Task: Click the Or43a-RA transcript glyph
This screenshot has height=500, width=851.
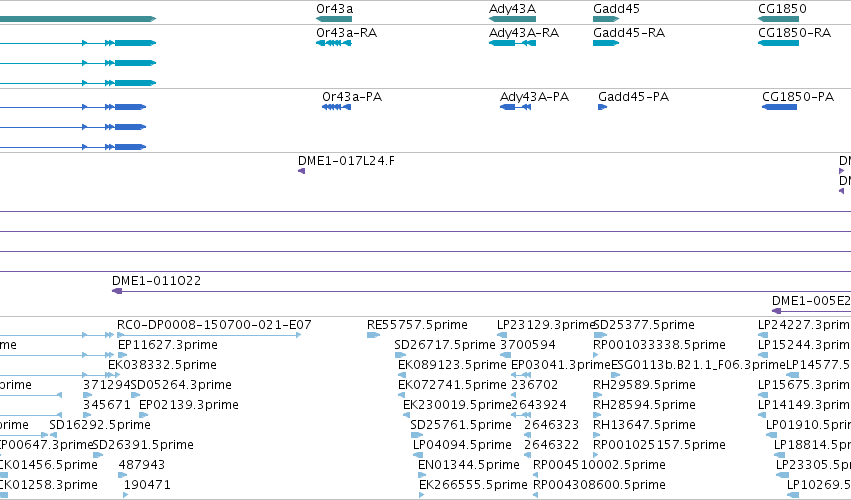Action: point(334,43)
